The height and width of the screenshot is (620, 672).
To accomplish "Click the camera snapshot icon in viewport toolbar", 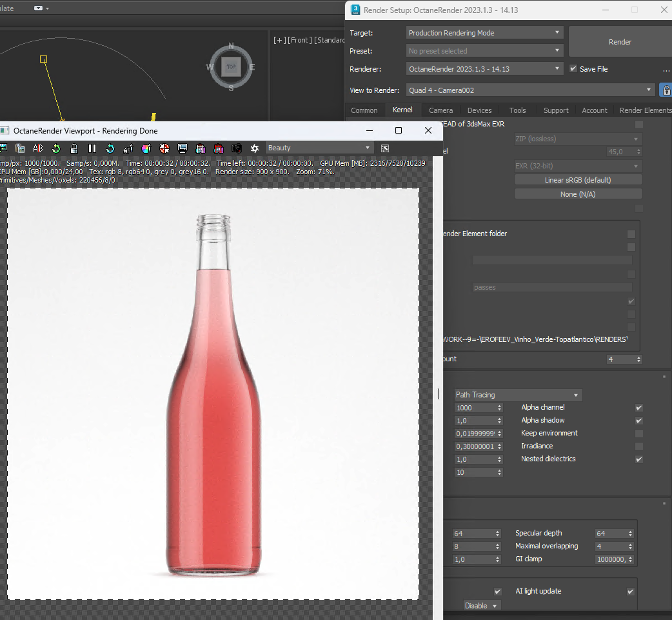I will 237,148.
